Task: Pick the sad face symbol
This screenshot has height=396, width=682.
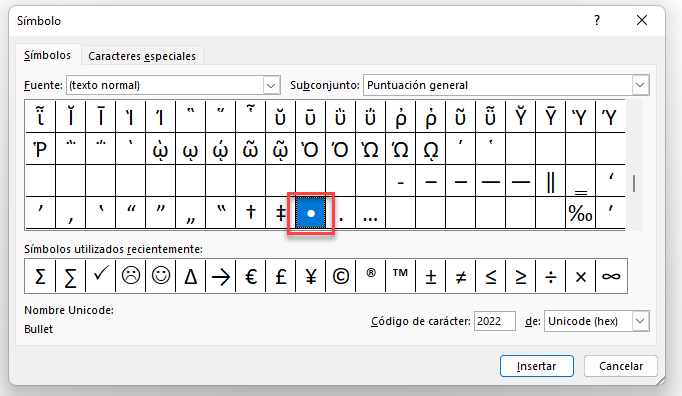Action: (130, 276)
